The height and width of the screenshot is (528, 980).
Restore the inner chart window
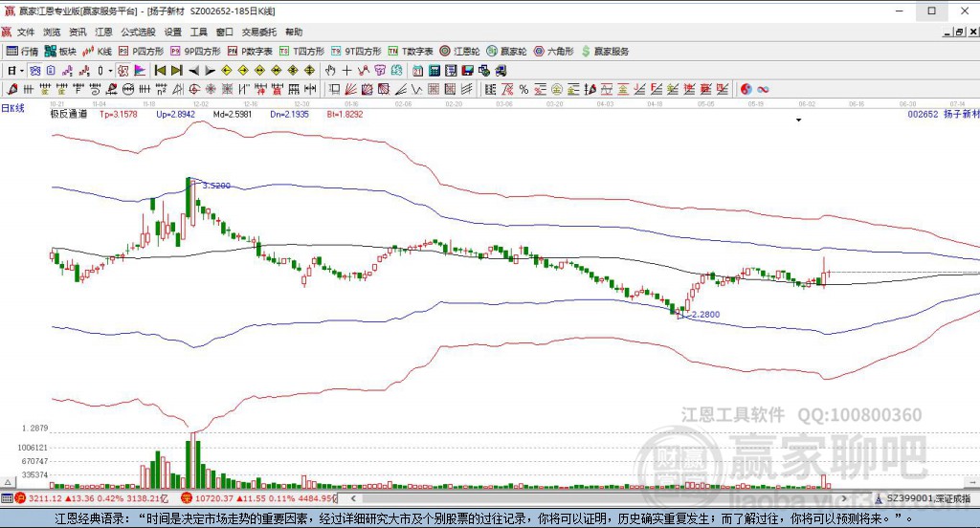point(960,32)
